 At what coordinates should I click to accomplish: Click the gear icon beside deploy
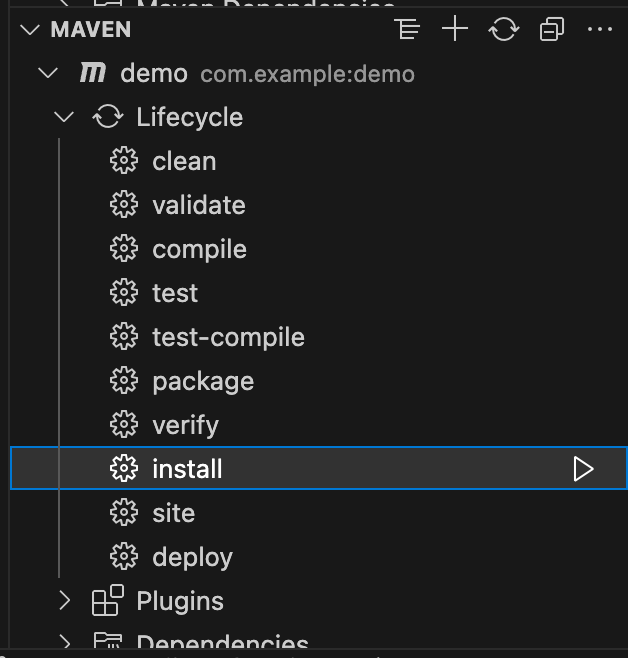click(x=123, y=557)
